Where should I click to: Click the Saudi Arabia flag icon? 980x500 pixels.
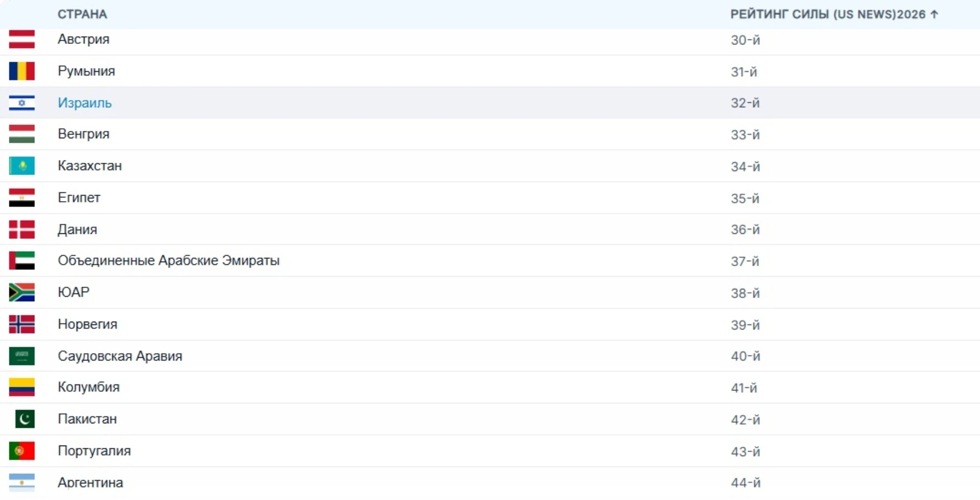(x=22, y=356)
